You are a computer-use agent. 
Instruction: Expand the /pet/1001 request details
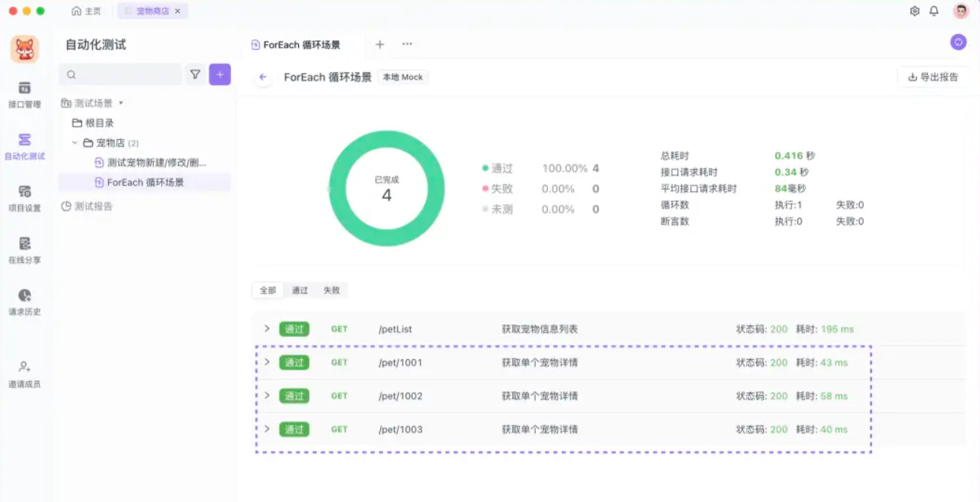pos(266,363)
